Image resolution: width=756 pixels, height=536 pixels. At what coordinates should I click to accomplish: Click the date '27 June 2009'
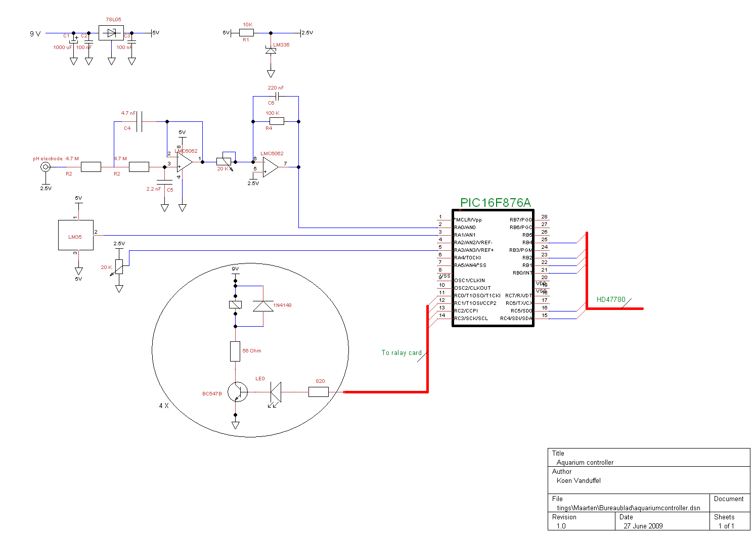point(643,526)
